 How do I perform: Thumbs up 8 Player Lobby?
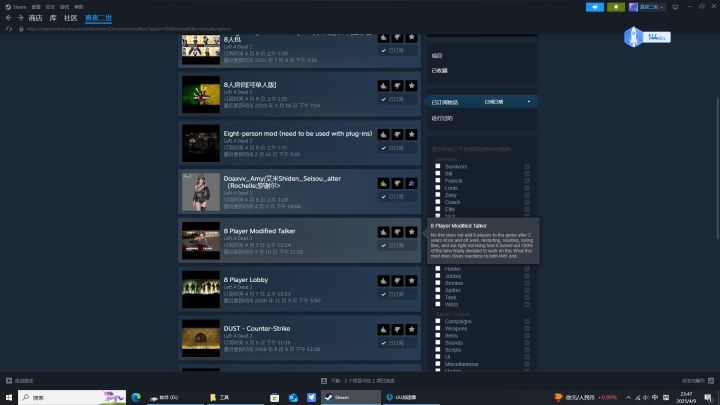[383, 281]
